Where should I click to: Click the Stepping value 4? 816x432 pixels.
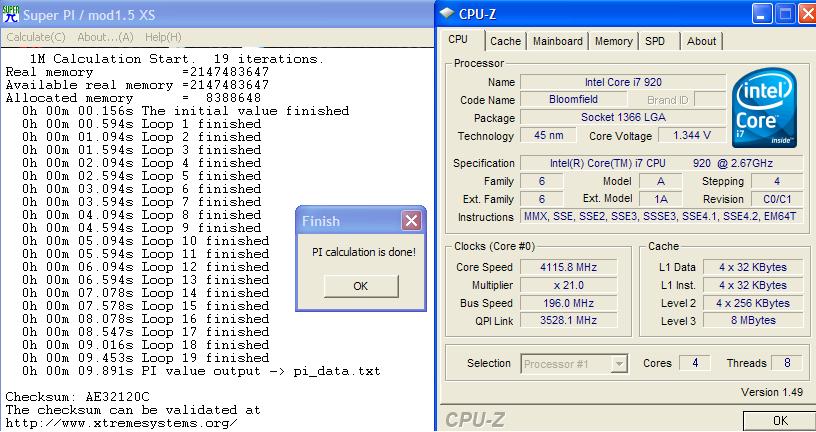(776, 181)
